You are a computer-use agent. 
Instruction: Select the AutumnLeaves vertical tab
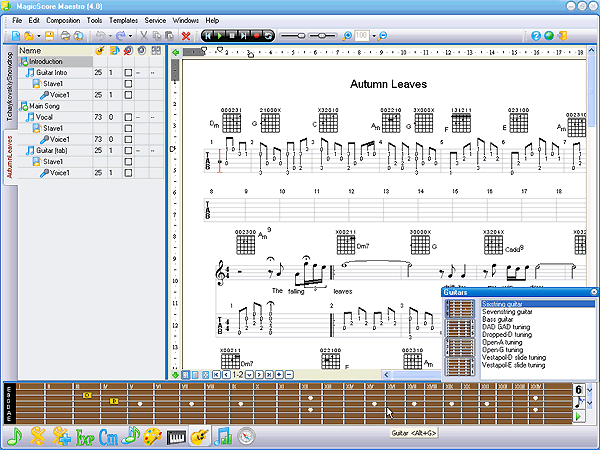tap(10, 157)
